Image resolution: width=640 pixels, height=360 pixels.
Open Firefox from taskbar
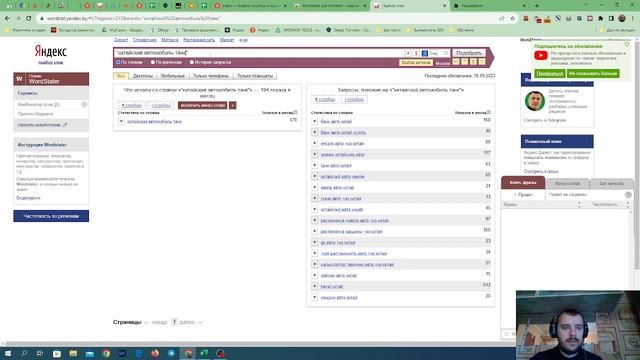point(155,353)
